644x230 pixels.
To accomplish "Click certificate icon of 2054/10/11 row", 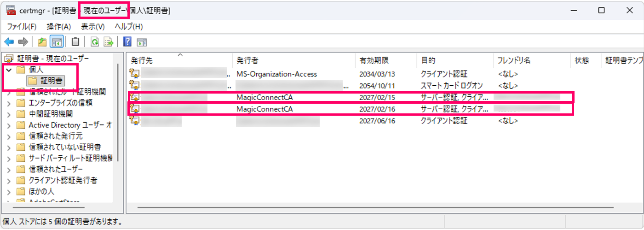I will pos(134,85).
